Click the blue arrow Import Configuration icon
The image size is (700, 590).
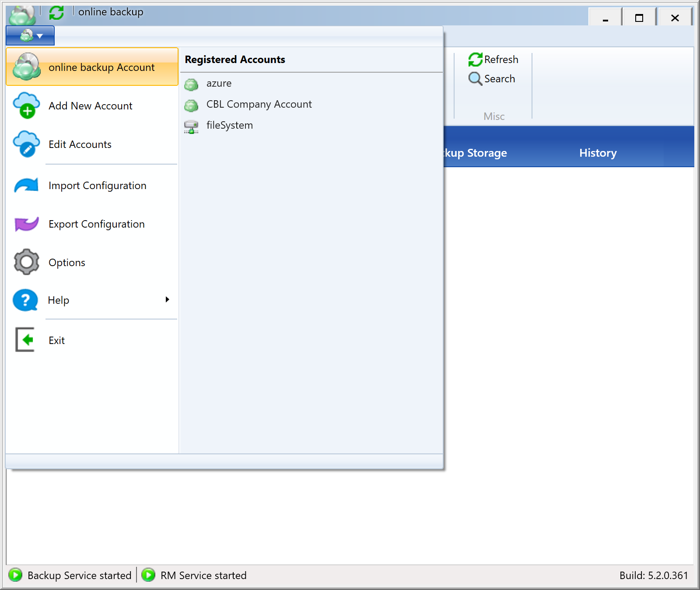[26, 186]
